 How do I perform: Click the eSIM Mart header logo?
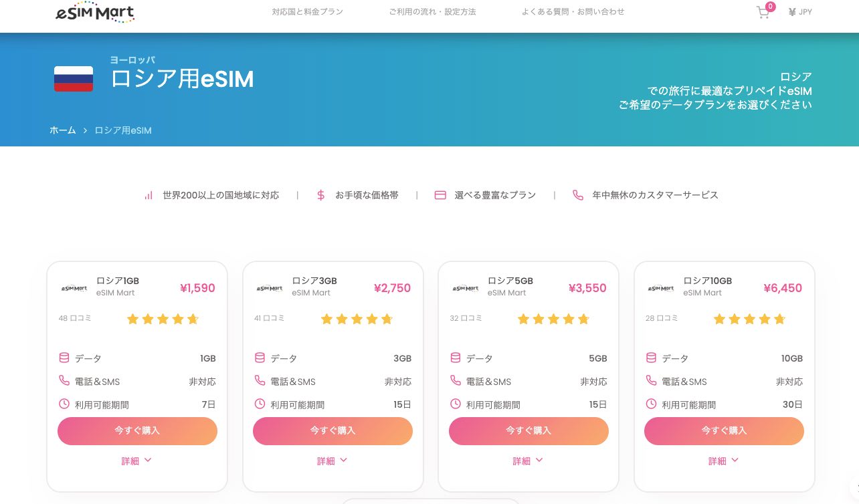[95, 12]
